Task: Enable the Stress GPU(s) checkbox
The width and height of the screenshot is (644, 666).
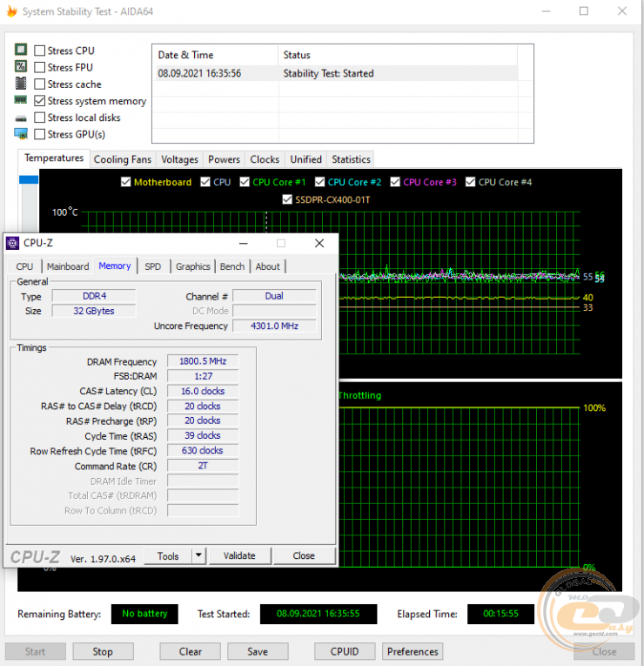Action: coord(39,134)
